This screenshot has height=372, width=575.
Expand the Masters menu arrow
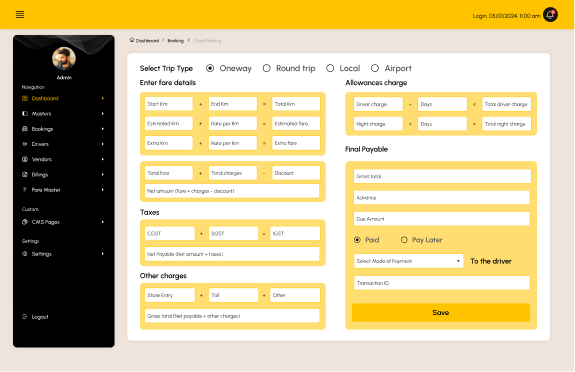(x=103, y=114)
